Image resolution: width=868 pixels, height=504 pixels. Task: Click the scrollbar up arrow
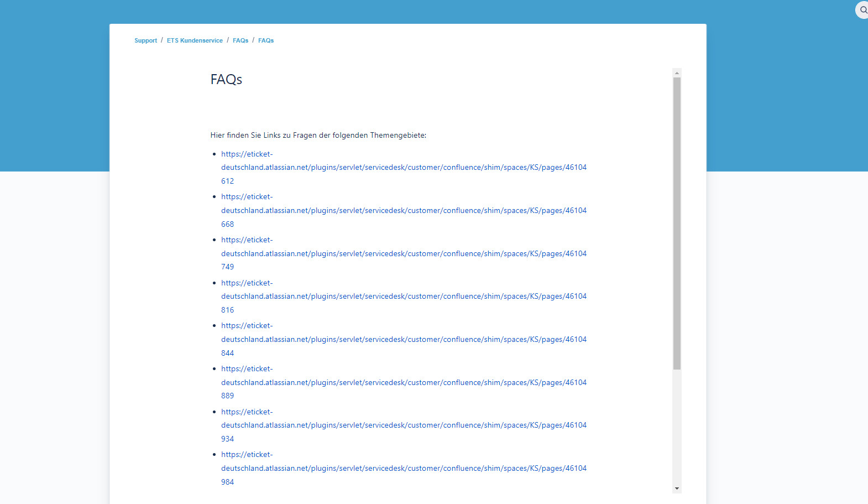(677, 73)
